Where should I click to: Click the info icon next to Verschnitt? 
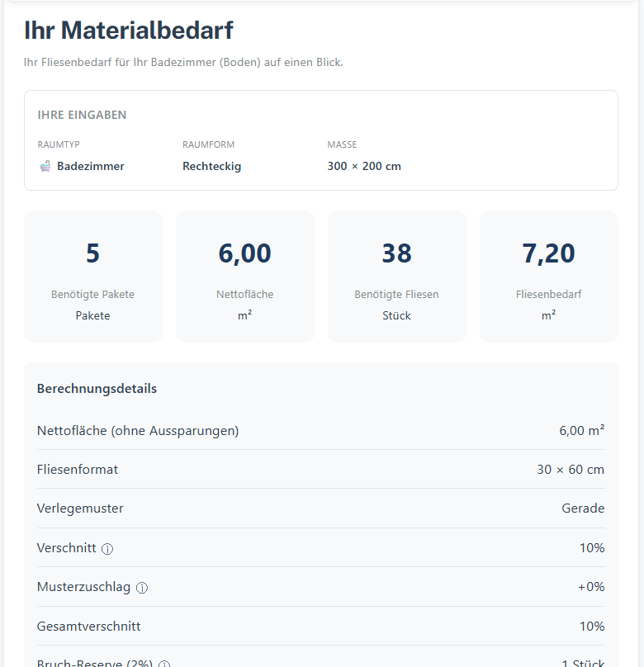[107, 549]
